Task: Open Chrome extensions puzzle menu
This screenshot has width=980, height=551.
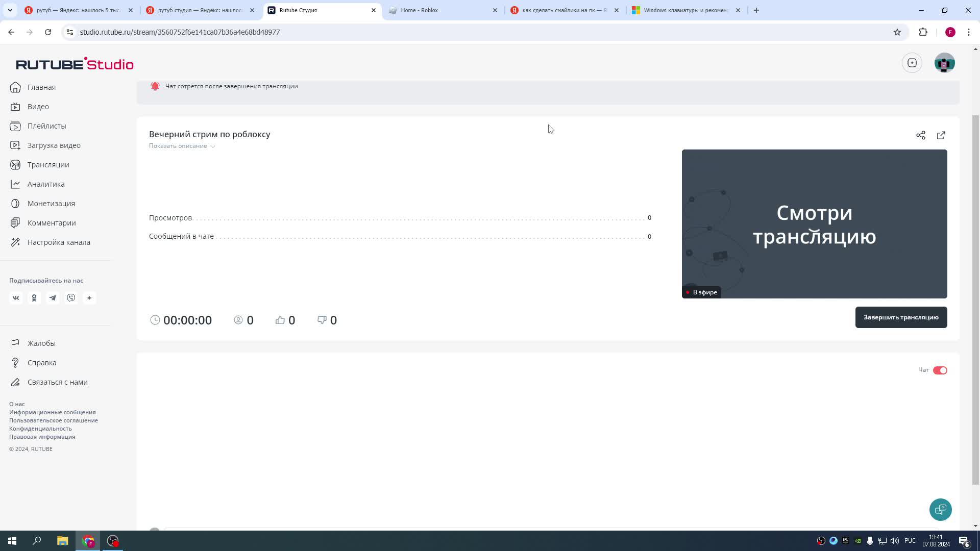Action: pos(923,32)
